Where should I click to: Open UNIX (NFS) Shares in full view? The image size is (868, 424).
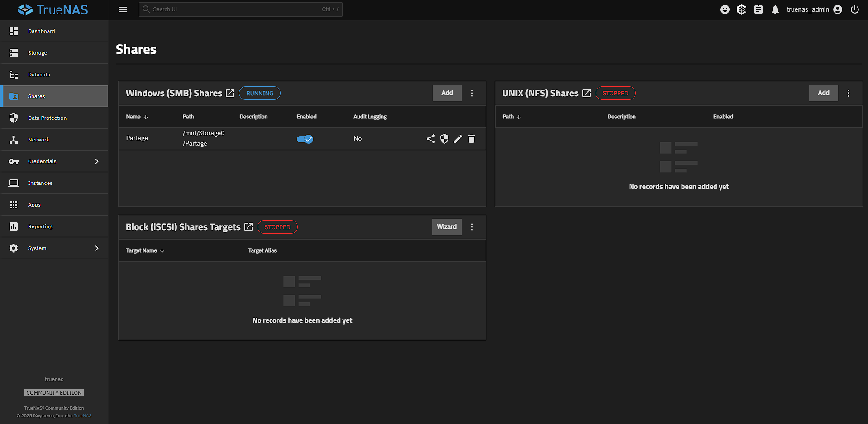point(587,93)
